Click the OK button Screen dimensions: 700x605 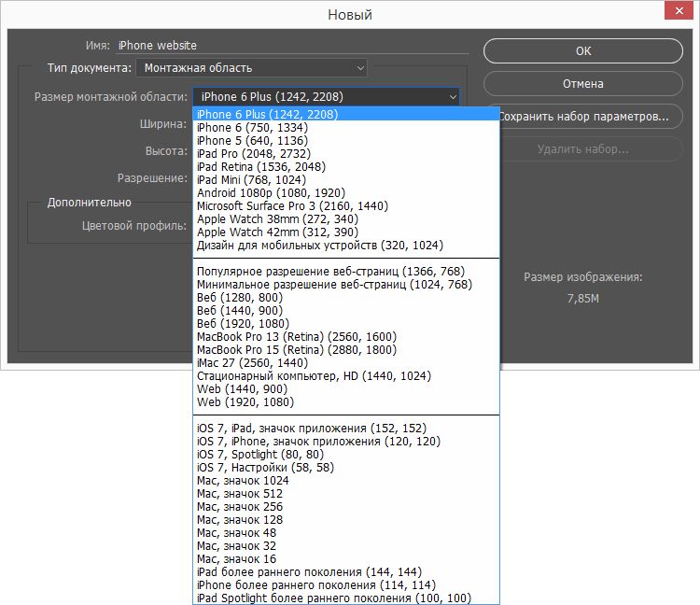[x=582, y=51]
